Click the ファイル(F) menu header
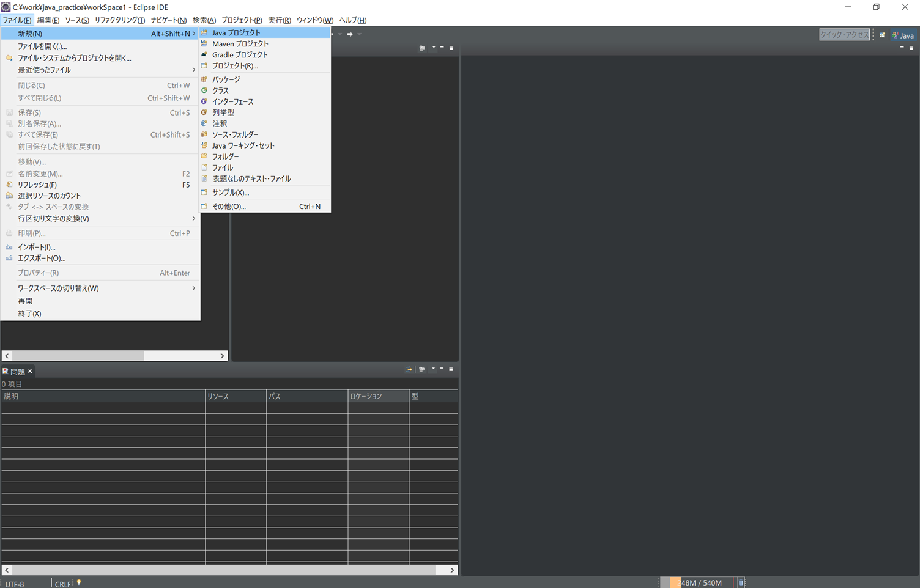 pos(17,20)
